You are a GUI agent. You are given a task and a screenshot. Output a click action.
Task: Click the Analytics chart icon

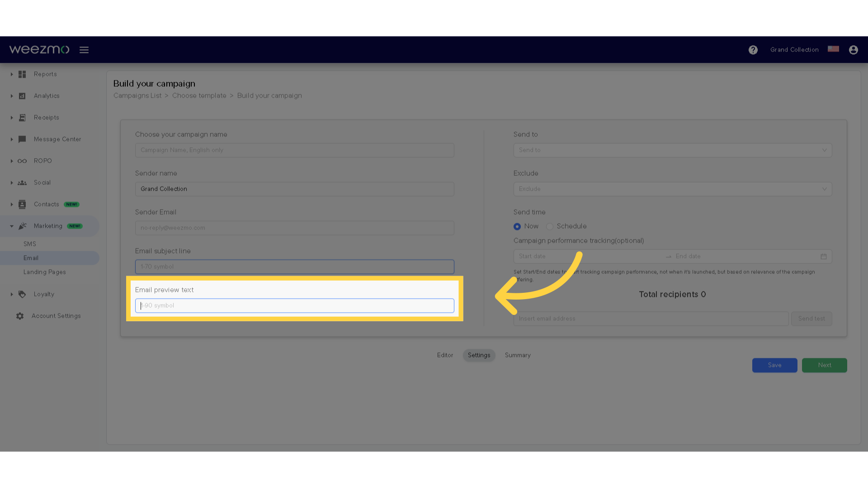[22, 96]
